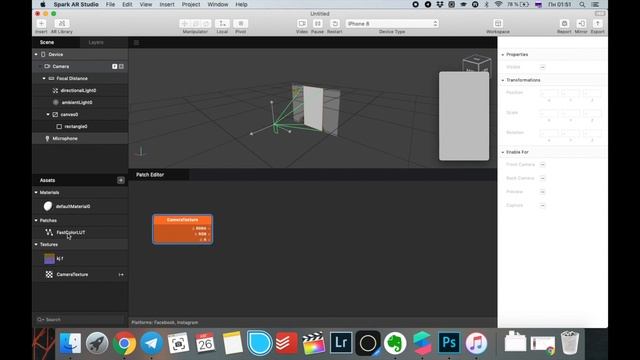Restart the effect preview
Image resolution: width=640 pixels, height=360 pixels.
(334, 23)
